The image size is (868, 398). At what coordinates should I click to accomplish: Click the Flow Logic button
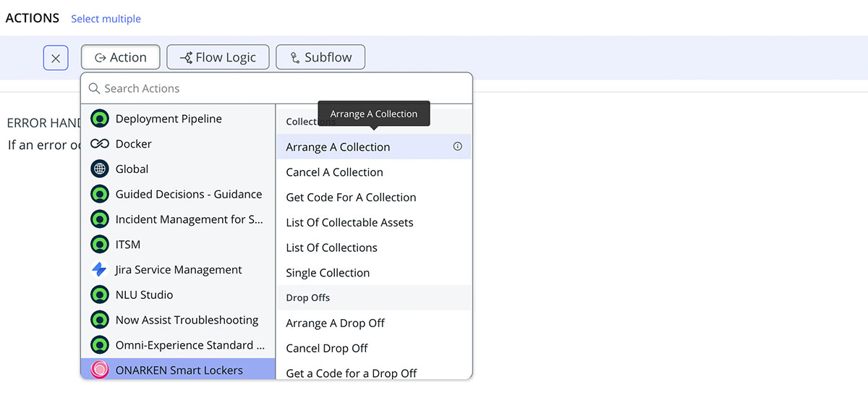point(218,57)
